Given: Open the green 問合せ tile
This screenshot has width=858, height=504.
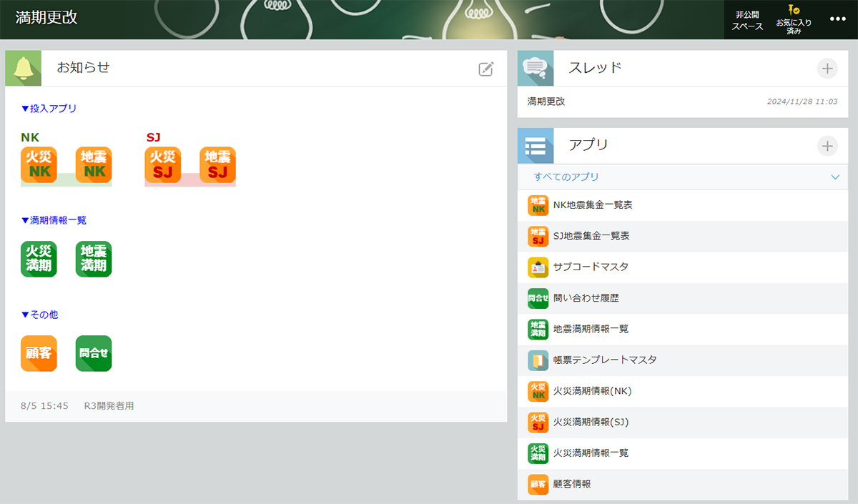Looking at the screenshot, I should pyautogui.click(x=94, y=353).
